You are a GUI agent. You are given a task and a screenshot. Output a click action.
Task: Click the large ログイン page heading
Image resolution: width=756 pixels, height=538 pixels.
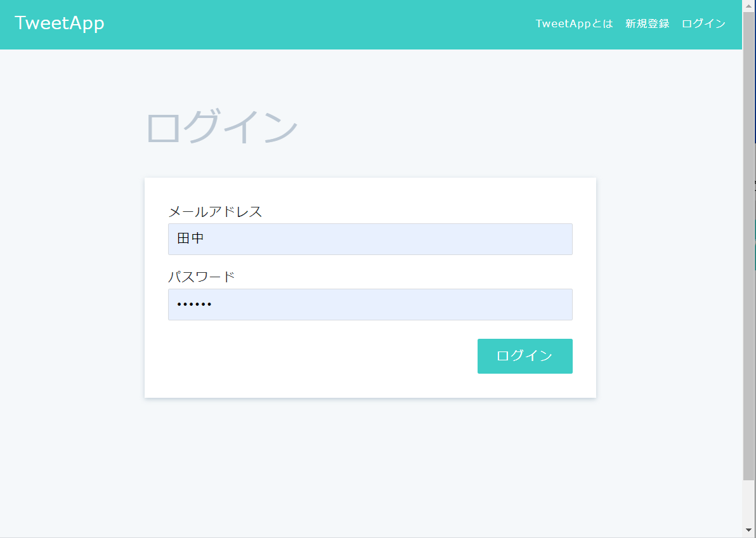[x=222, y=126]
